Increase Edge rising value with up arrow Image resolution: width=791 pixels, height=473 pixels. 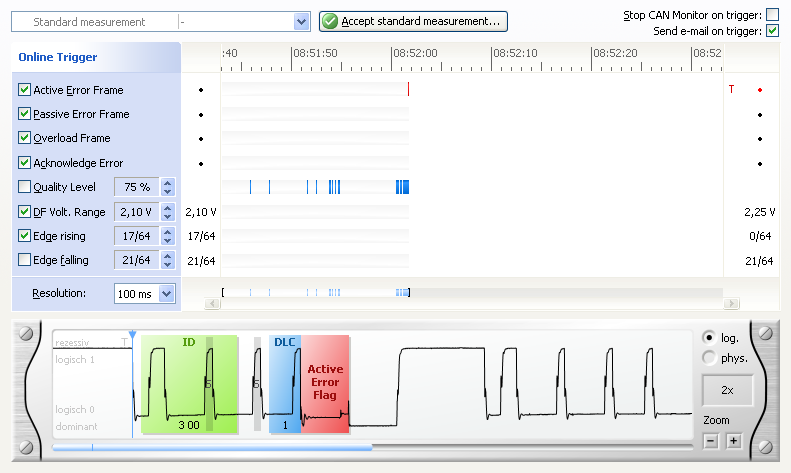167,231
